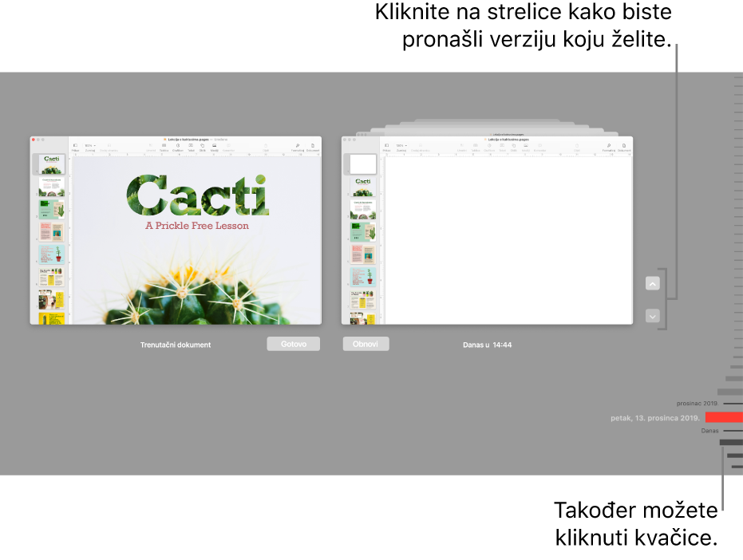Viewport: 743px width, 560px height.
Task: Select green page 4 thumbnail in 14:44 version
Action: tap(363, 232)
